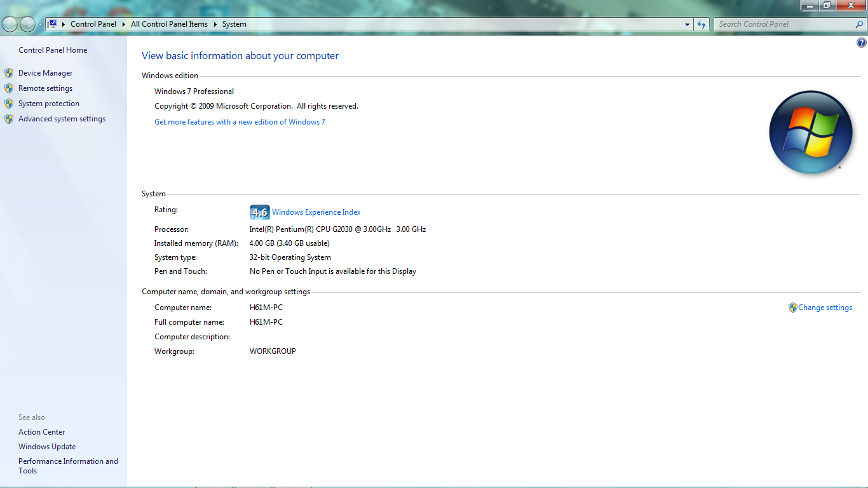Select Control Panel breadcrumb
This screenshot has width=868, height=488.
pos(93,24)
